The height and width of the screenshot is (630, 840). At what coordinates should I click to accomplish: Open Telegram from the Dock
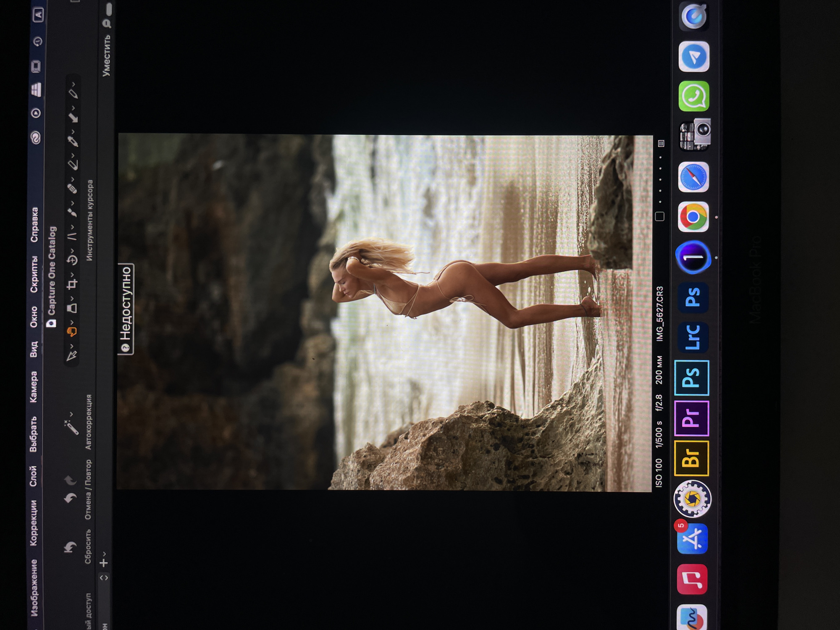coord(694,57)
